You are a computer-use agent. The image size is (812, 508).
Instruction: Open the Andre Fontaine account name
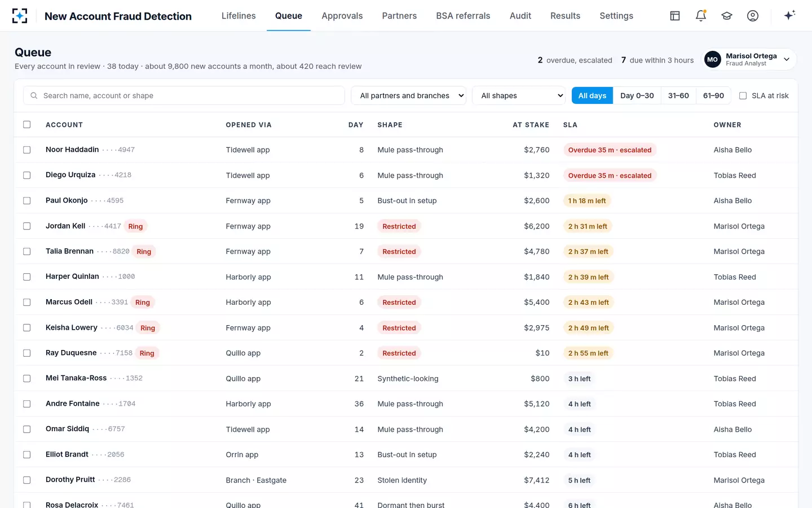pos(73,404)
